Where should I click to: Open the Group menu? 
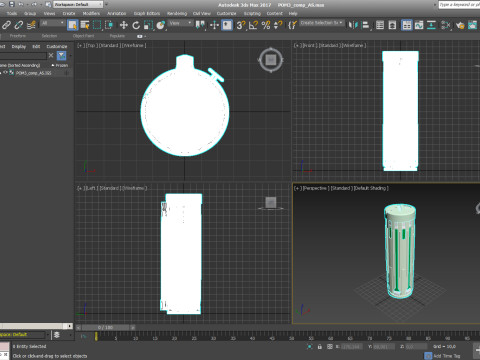30,13
